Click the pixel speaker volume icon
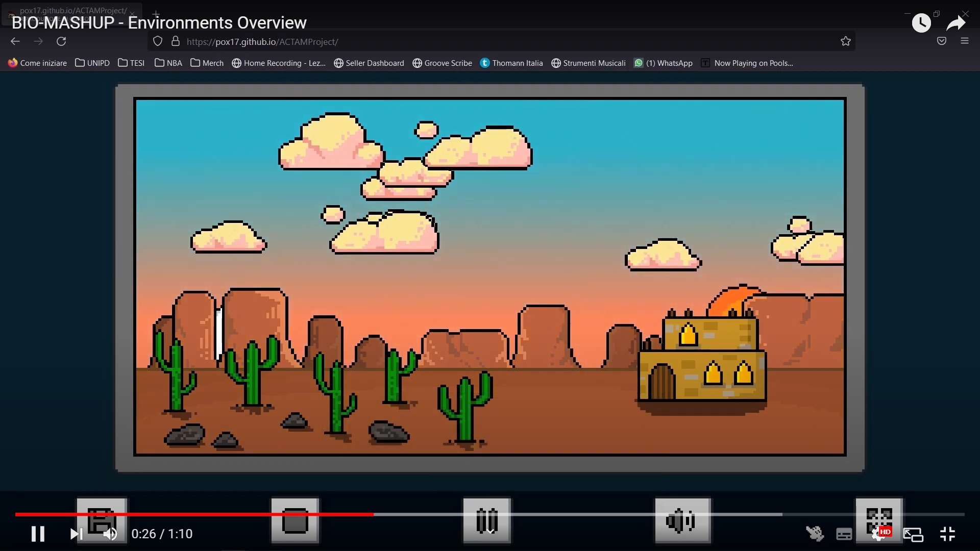This screenshot has width=980, height=551. pyautogui.click(x=682, y=520)
